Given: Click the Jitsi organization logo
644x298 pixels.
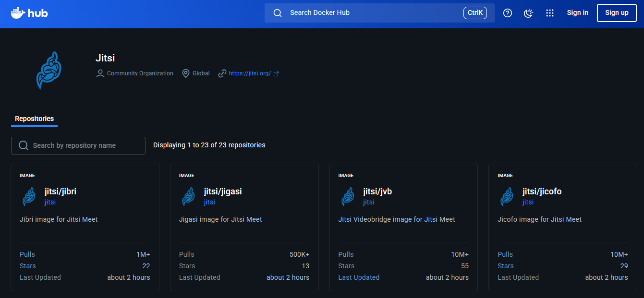Looking at the screenshot, I should (49, 71).
